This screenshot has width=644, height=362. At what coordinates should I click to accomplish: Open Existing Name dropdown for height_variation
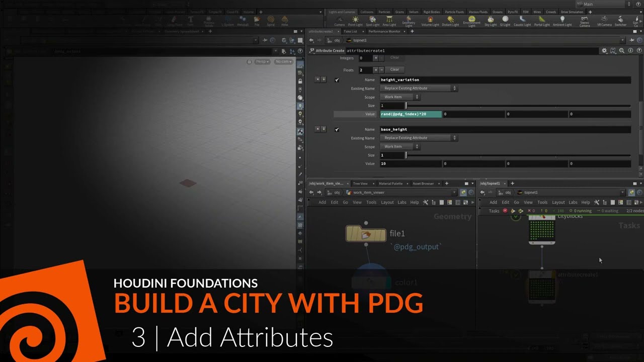click(419, 88)
